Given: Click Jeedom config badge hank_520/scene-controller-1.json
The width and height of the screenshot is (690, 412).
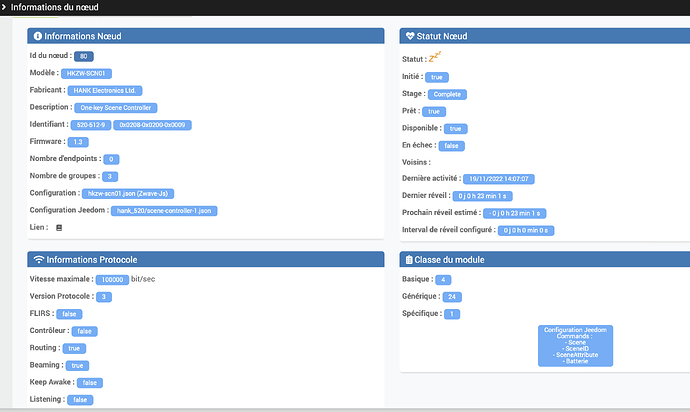Looking at the screenshot, I should 164,211.
